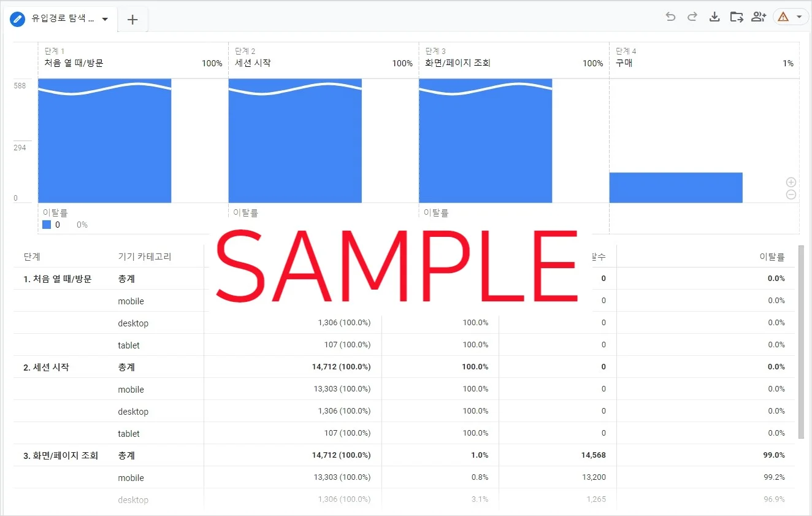Open the 유입경로 탐색 tab dropdown arrow
The width and height of the screenshot is (812, 516).
click(105, 19)
